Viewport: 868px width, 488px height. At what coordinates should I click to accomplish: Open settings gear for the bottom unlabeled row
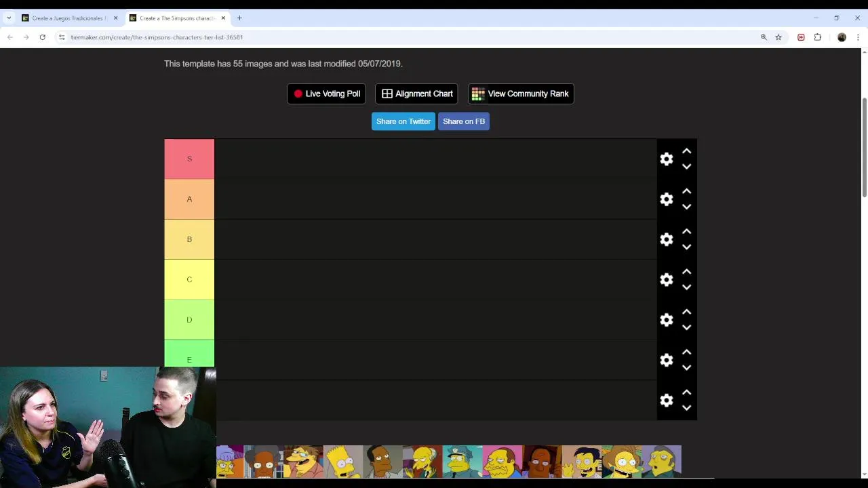coord(667,401)
